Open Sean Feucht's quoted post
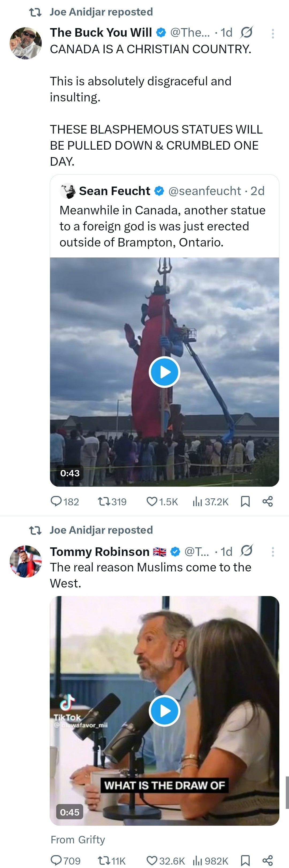This screenshot has width=289, height=868. pos(162,226)
